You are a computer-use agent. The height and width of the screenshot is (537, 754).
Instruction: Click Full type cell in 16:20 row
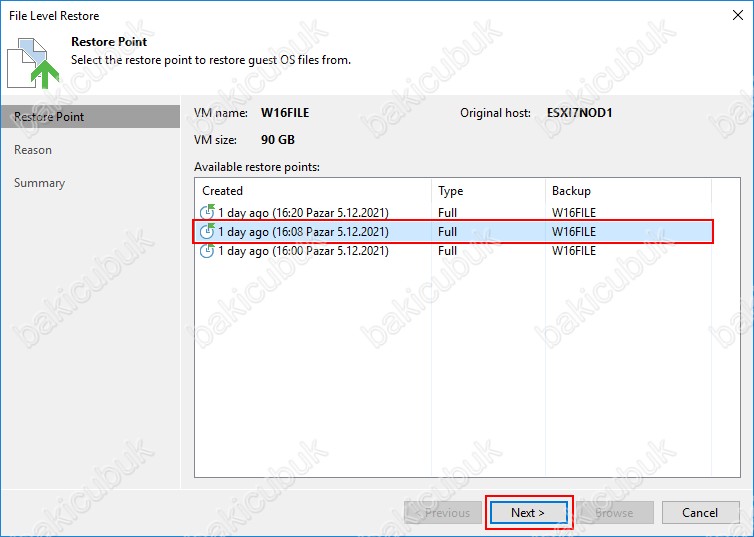click(x=447, y=212)
